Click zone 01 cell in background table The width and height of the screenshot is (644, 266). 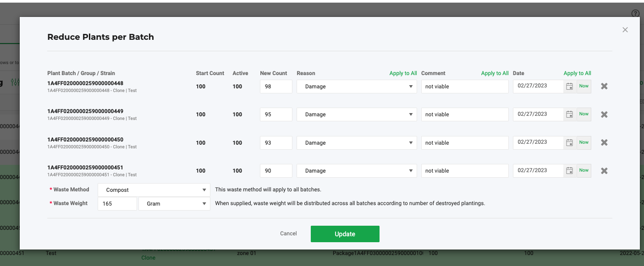pyautogui.click(x=247, y=253)
